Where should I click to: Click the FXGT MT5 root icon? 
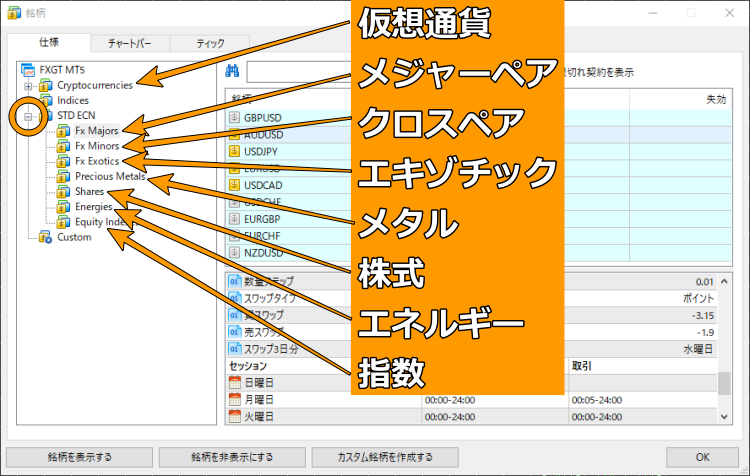pyautogui.click(x=28, y=70)
